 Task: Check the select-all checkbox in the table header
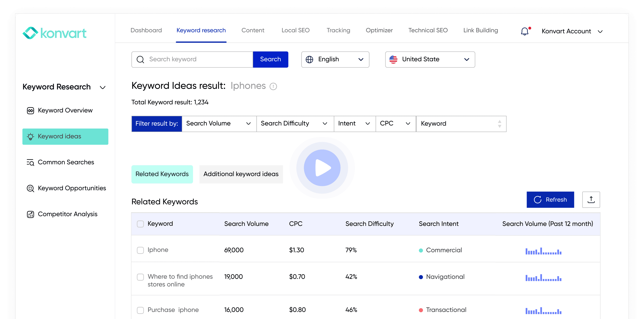140,224
